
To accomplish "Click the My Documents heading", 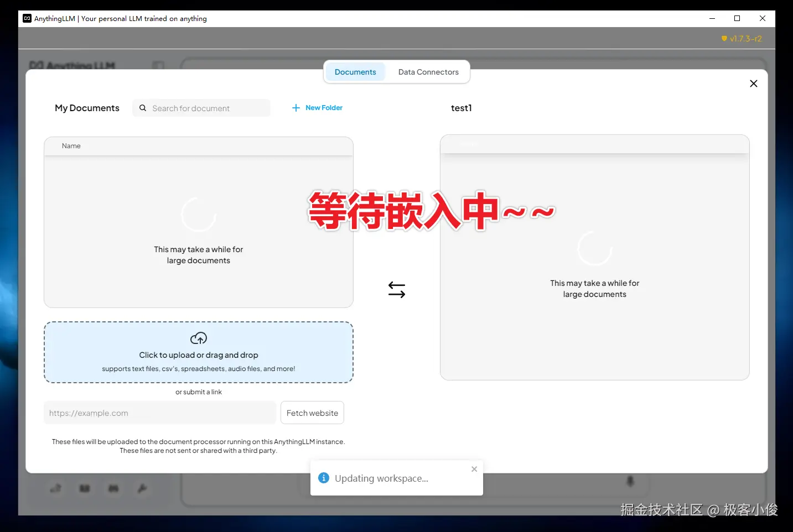I will 87,108.
